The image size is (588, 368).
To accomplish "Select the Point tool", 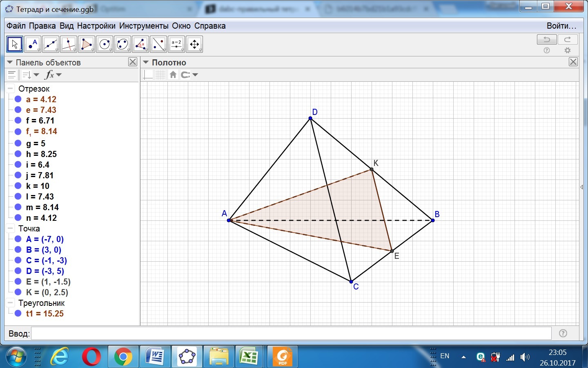I will click(33, 44).
